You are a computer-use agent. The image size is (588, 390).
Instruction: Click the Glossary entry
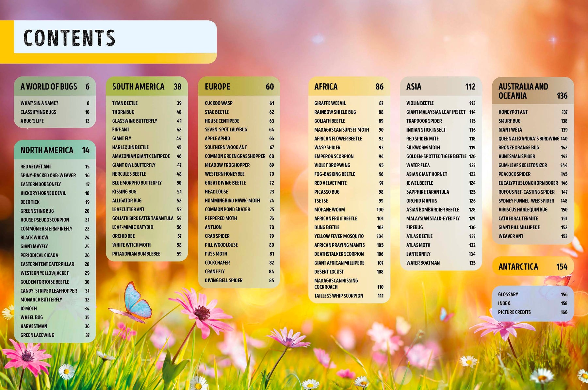coord(508,294)
